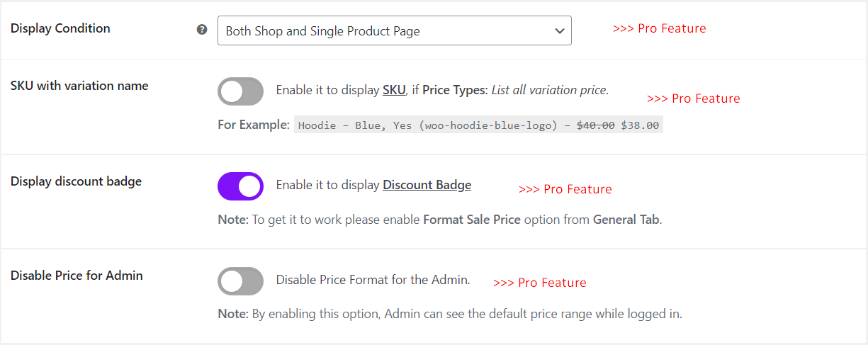The width and height of the screenshot is (868, 345).
Task: Click the SKU with variation name label
Action: click(79, 86)
